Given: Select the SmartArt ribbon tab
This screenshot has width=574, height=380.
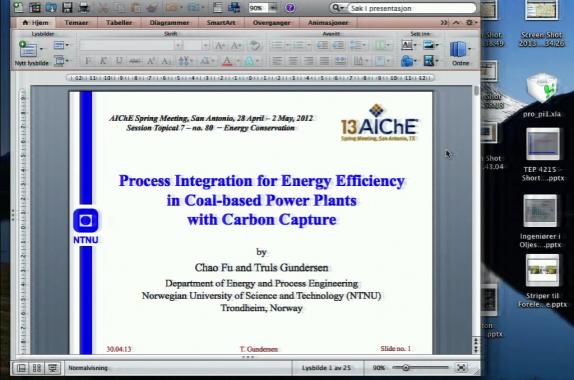Looking at the screenshot, I should pos(221,23).
